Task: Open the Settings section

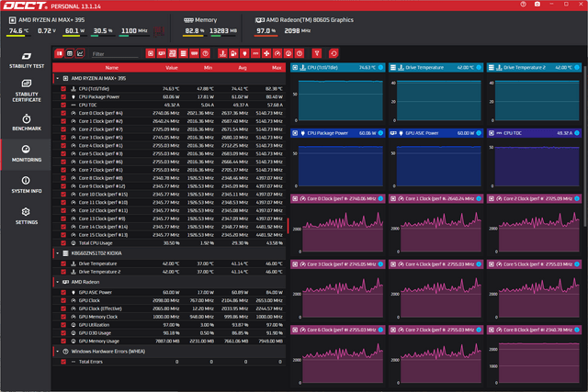Action: click(x=27, y=217)
